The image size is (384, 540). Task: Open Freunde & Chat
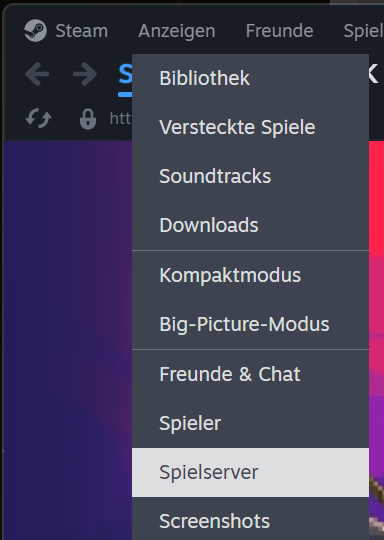tap(250, 374)
